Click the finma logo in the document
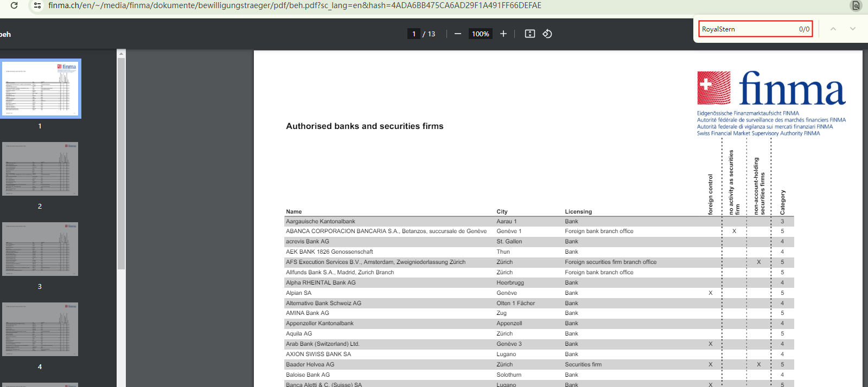868x387 pixels. tap(771, 88)
